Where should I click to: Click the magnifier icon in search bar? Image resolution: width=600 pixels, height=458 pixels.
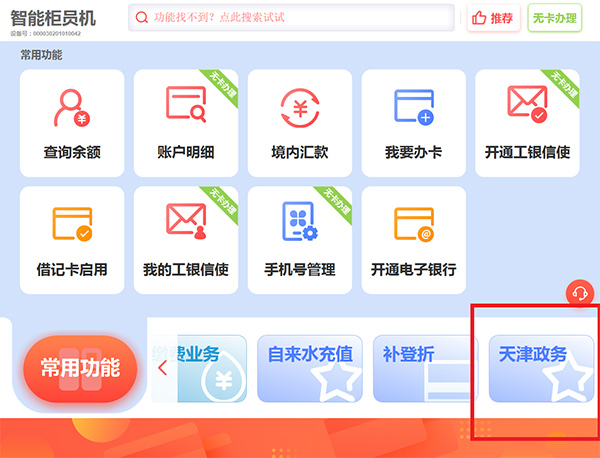click(142, 17)
